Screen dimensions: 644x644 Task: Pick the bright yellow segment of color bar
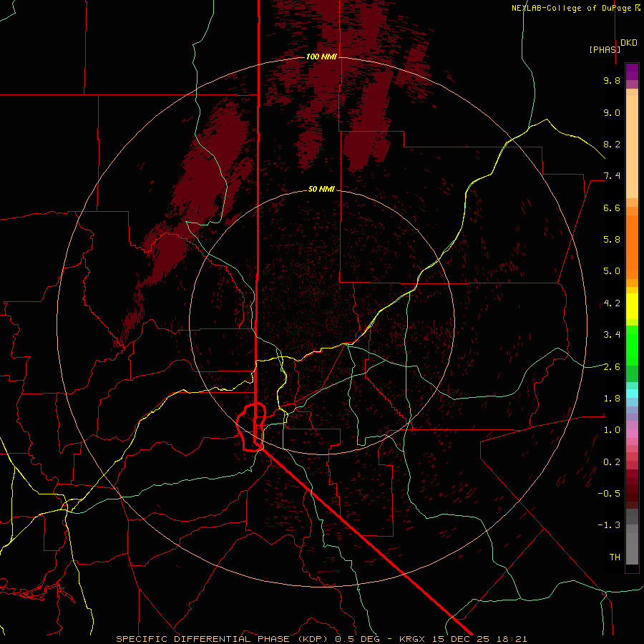coord(632,306)
